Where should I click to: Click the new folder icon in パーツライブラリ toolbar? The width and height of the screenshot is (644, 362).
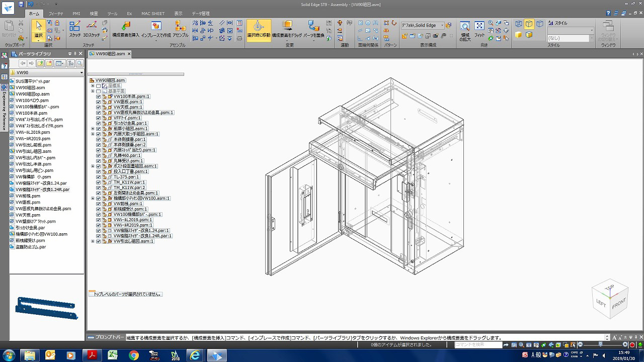(x=49, y=63)
